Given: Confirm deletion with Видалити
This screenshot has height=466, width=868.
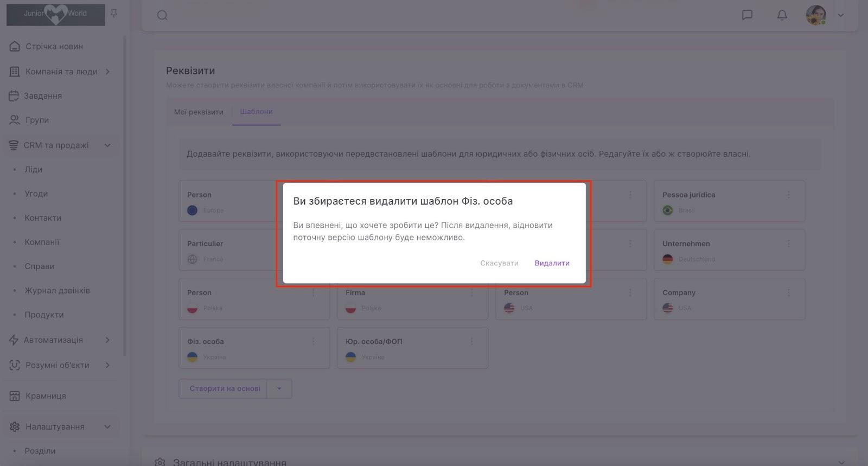Looking at the screenshot, I should pyautogui.click(x=552, y=263).
